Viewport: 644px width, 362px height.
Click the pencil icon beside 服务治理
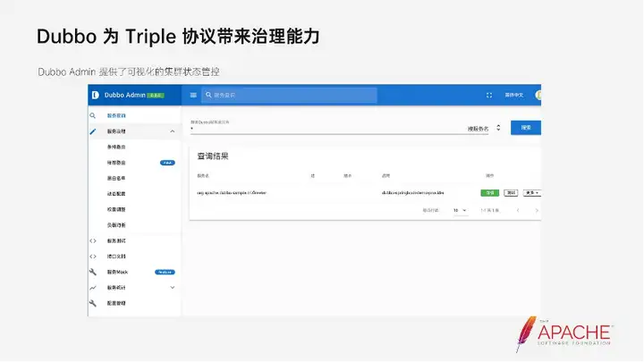pyautogui.click(x=93, y=131)
